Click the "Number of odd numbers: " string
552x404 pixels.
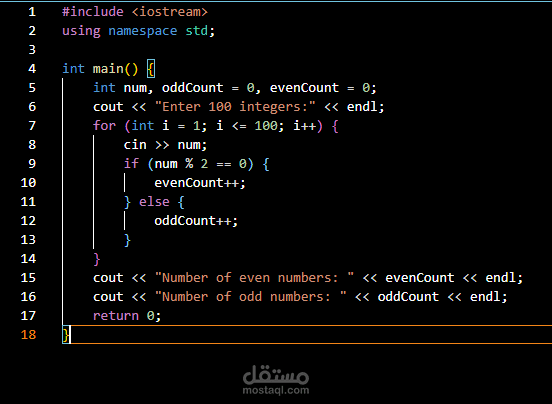(x=251, y=297)
